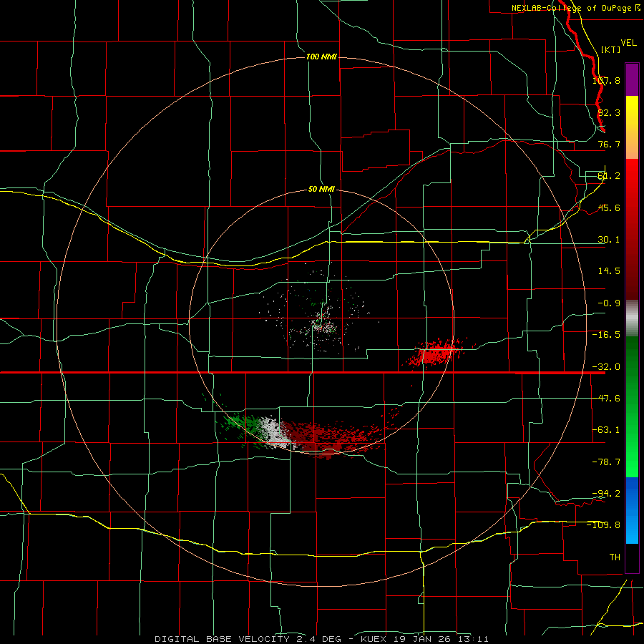Select the 14.5 legend value
Image resolution: width=644 pixels, height=644 pixels.
click(x=609, y=271)
